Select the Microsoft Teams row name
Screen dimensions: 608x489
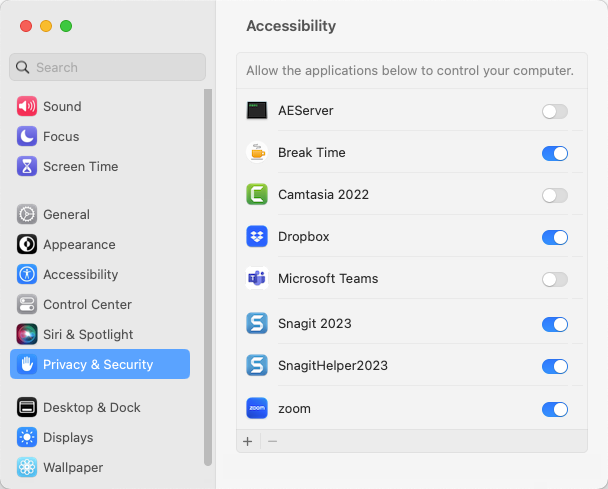(328, 278)
